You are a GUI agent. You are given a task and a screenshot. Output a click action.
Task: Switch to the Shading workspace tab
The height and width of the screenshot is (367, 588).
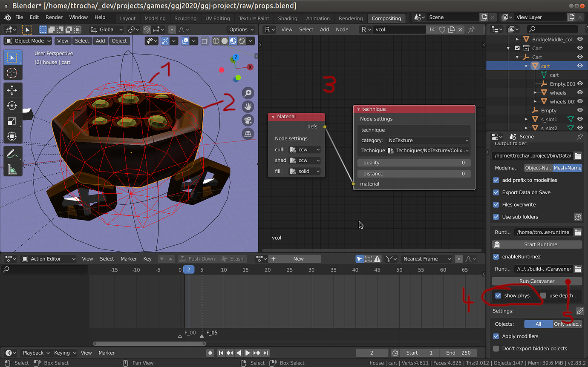click(288, 18)
